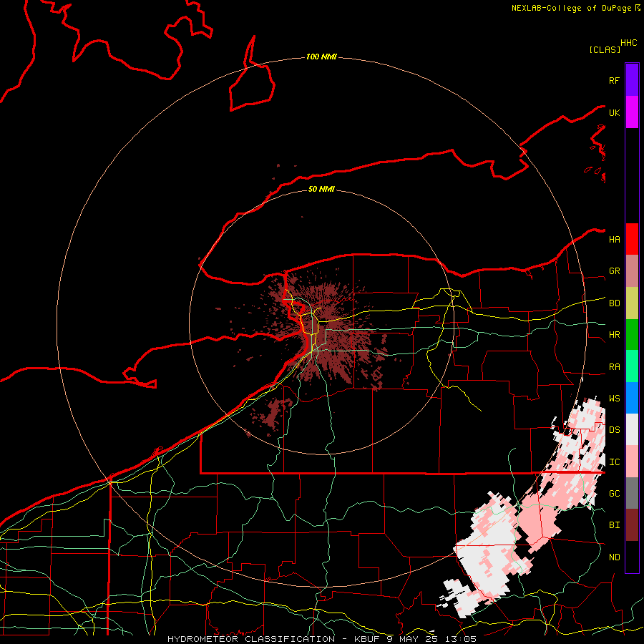
Task: Click the BD legend label
Action: coord(614,303)
